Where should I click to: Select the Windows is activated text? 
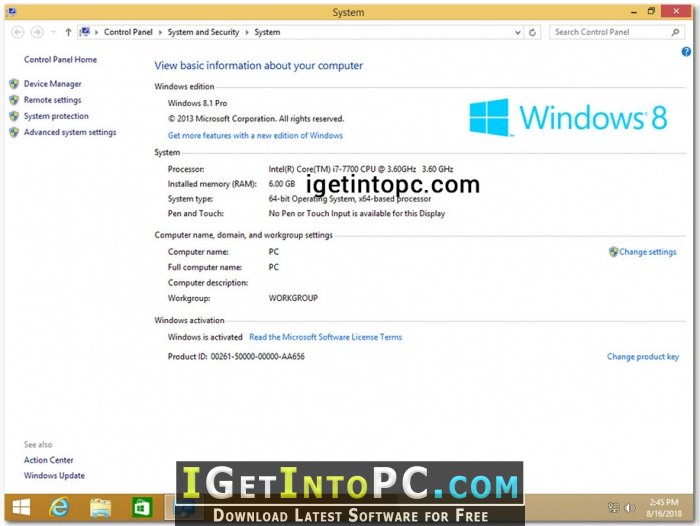(x=205, y=337)
